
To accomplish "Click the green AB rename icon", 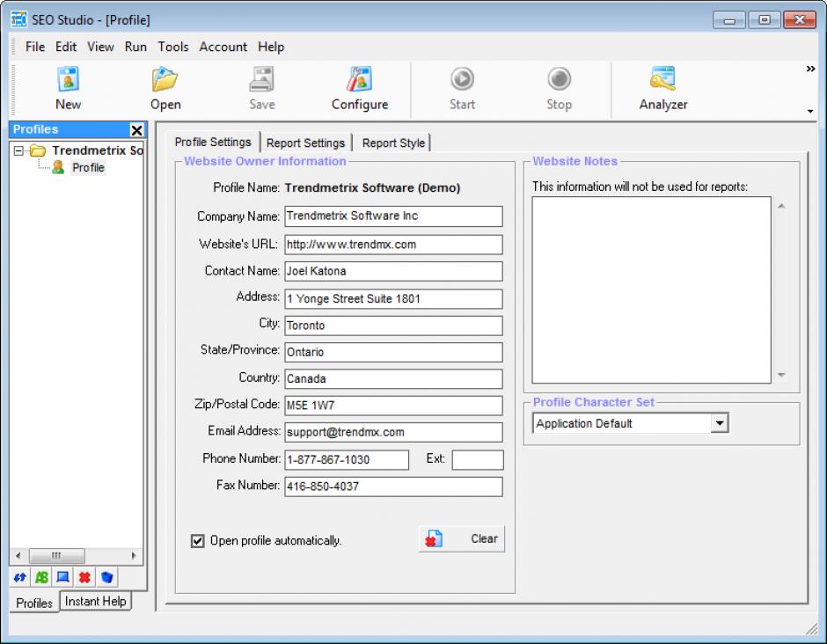I will [x=41, y=577].
